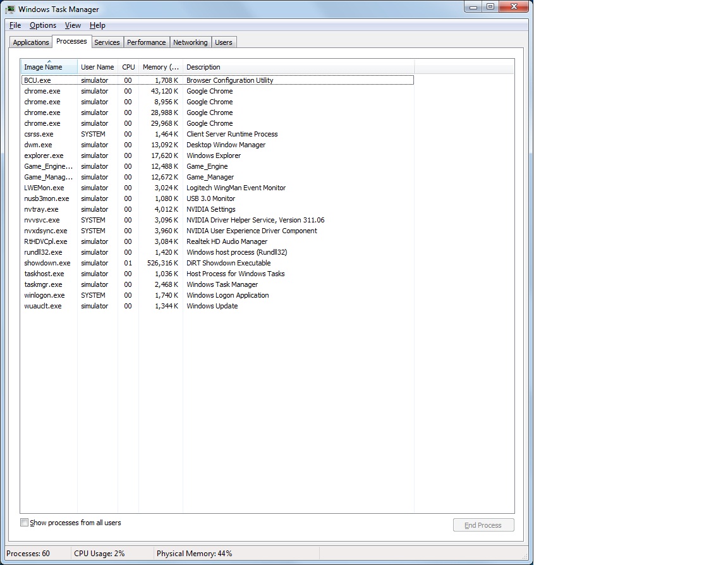Select chrome.exe using 29,968 K memory
728x565 pixels.
tap(217, 123)
